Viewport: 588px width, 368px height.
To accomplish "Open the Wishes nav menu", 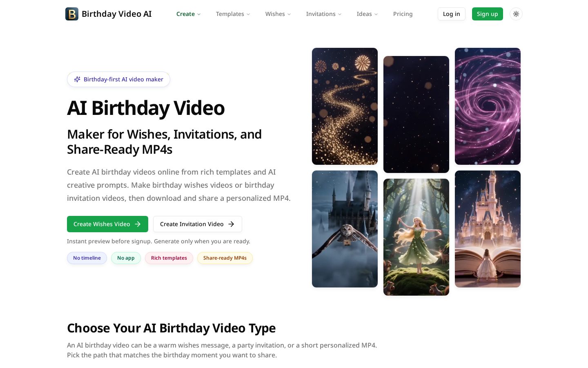I will pos(278,14).
